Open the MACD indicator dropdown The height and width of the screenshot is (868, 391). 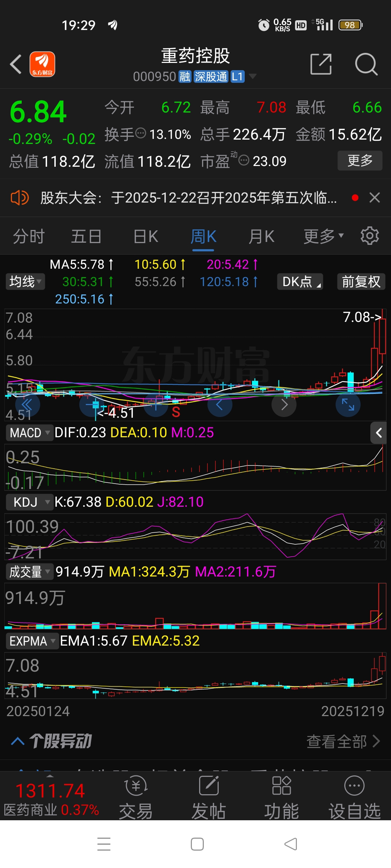pos(30,433)
